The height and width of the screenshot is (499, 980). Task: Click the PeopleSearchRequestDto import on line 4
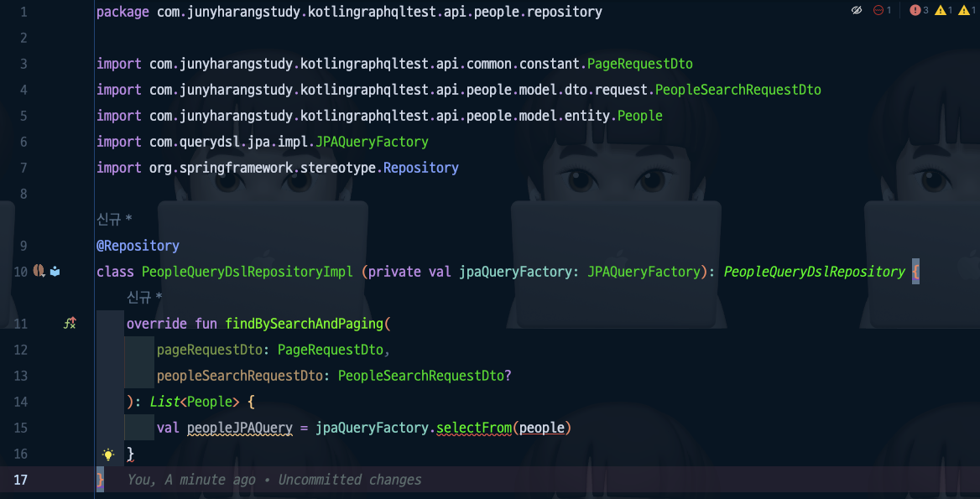[738, 90]
